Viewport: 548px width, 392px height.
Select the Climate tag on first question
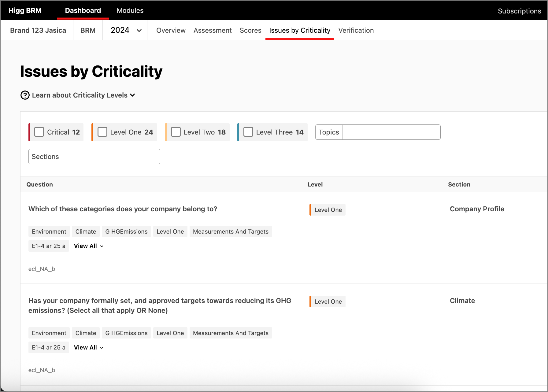(x=86, y=231)
